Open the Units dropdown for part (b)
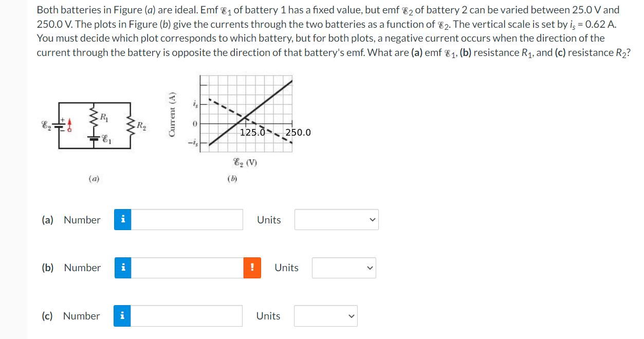Image resolution: width=644 pixels, height=339 pixels. (343, 268)
